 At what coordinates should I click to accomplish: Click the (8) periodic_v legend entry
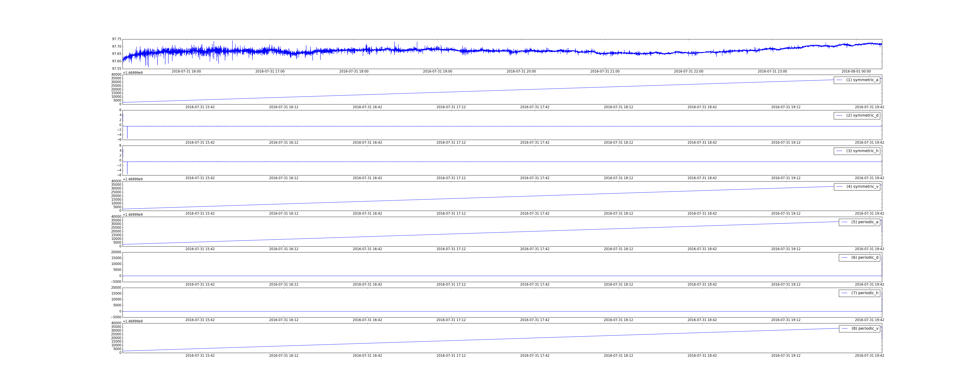pyautogui.click(x=859, y=328)
